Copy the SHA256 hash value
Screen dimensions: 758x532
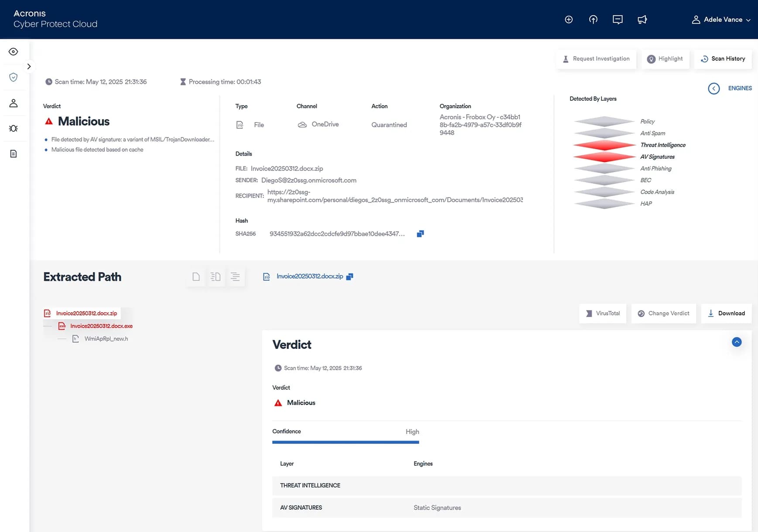pyautogui.click(x=420, y=234)
